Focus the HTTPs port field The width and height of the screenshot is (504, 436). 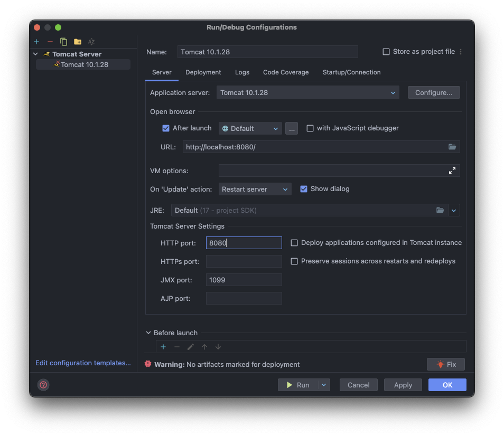244,261
